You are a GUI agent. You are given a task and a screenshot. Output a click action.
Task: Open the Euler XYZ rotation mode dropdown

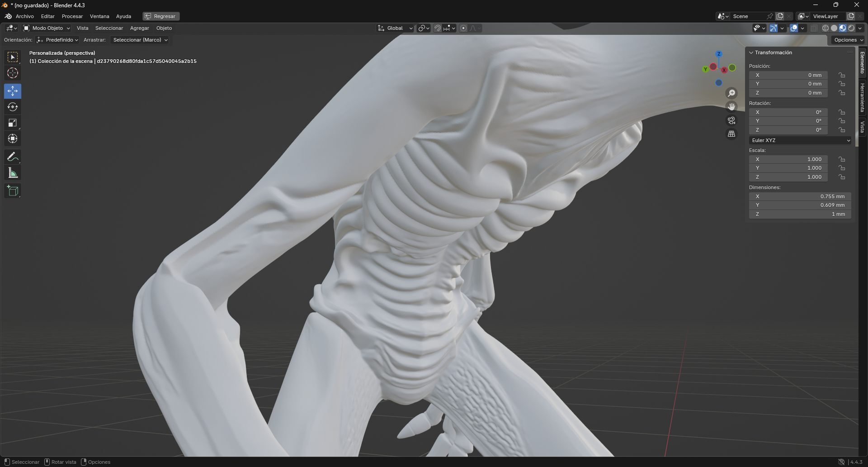point(800,140)
